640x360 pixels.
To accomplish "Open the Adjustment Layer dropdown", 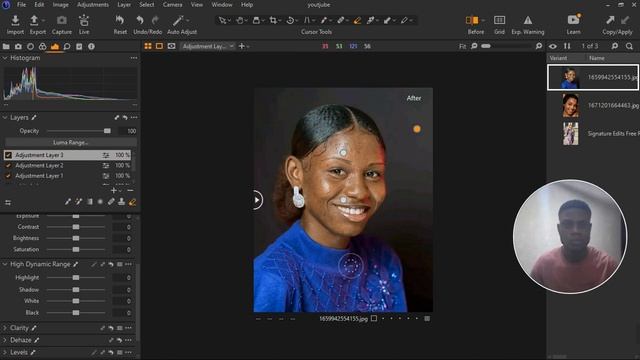I will click(208, 46).
